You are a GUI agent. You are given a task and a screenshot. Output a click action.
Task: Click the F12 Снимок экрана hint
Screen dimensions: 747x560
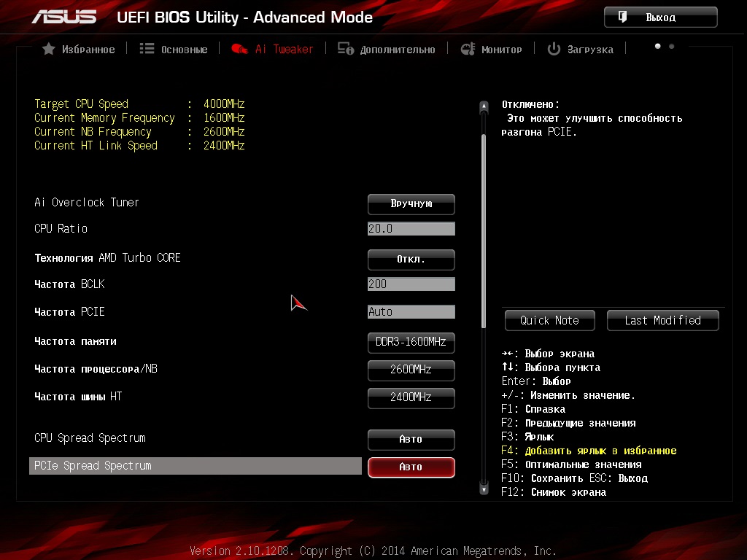(x=554, y=492)
